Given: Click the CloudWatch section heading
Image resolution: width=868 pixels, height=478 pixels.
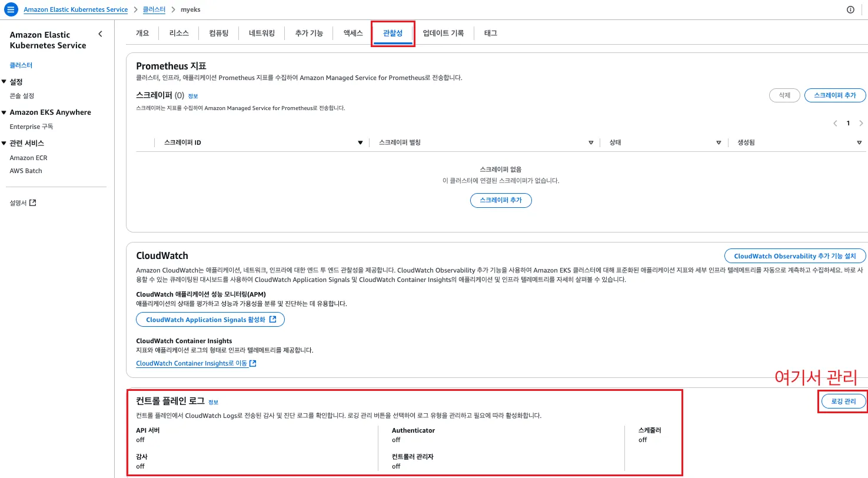Looking at the screenshot, I should tap(162, 255).
